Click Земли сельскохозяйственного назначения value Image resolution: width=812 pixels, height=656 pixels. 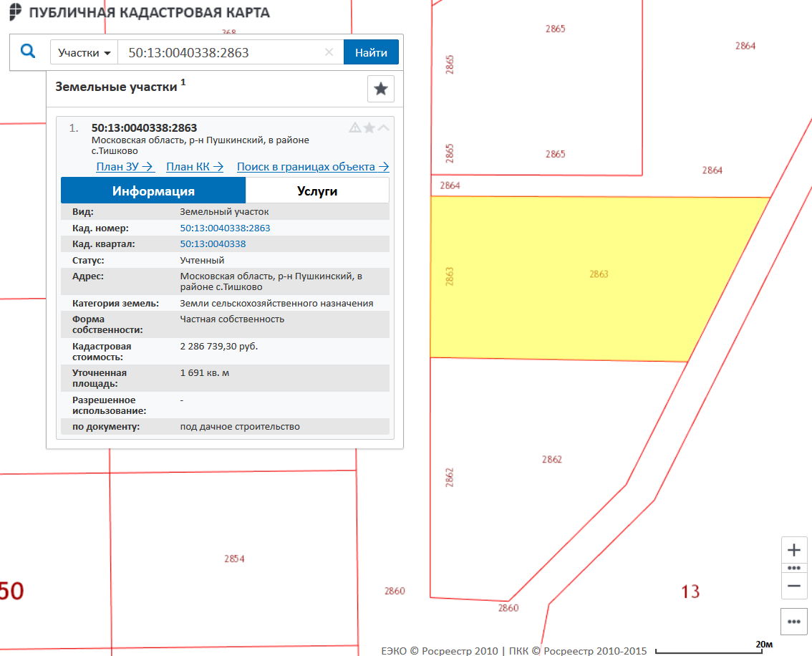(276, 303)
